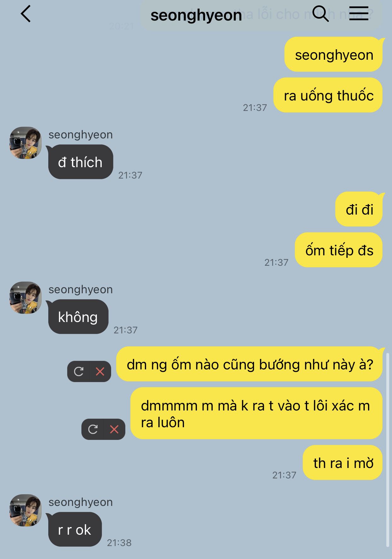Resend the "dmmmm m mà k ra" message
This screenshot has width=392, height=559.
click(x=93, y=429)
